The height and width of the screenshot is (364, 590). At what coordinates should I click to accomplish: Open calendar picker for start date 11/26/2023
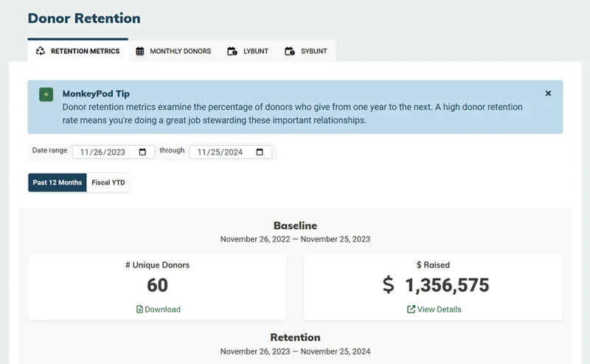coord(142,152)
